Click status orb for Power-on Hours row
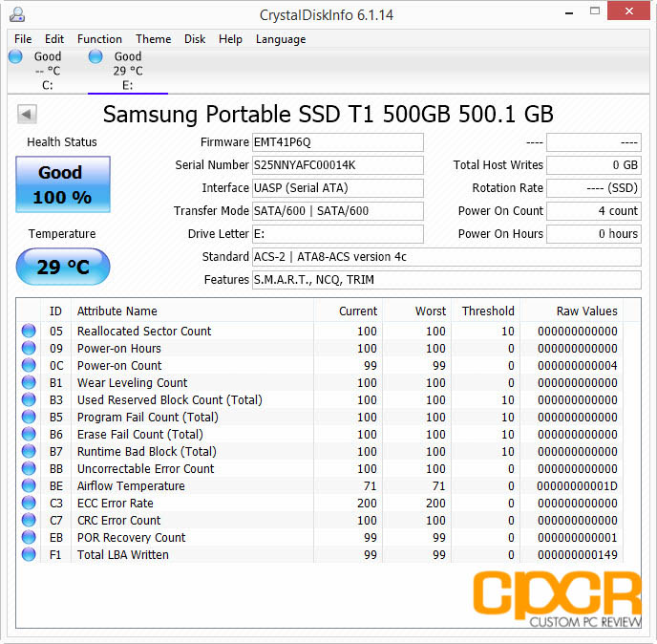This screenshot has width=657, height=644. [x=29, y=348]
